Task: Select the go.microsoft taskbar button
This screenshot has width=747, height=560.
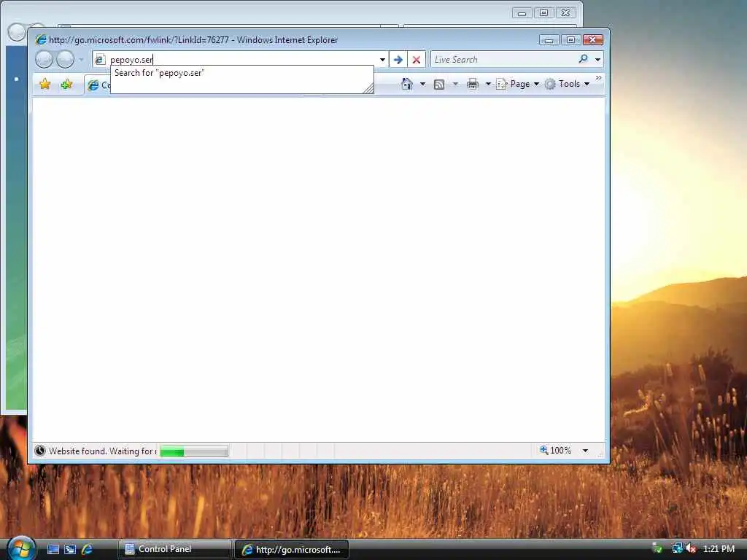Action: coord(292,550)
